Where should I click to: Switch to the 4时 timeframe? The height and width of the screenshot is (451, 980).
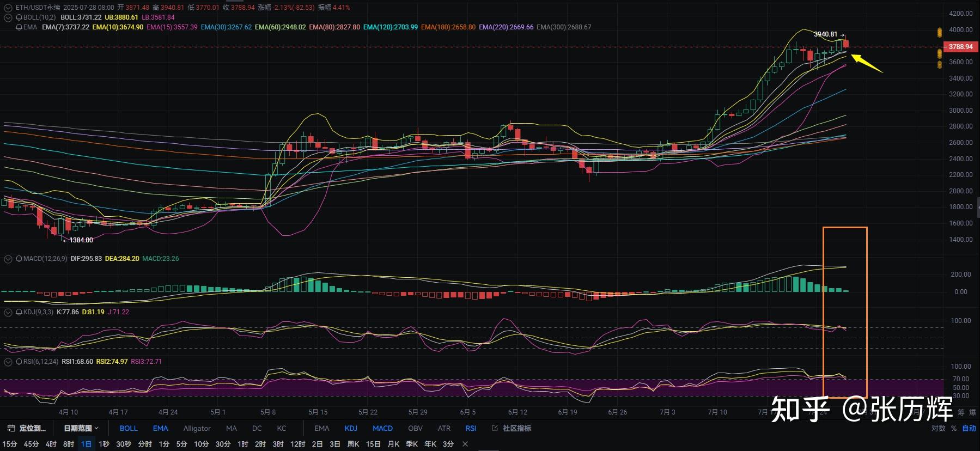click(x=51, y=444)
